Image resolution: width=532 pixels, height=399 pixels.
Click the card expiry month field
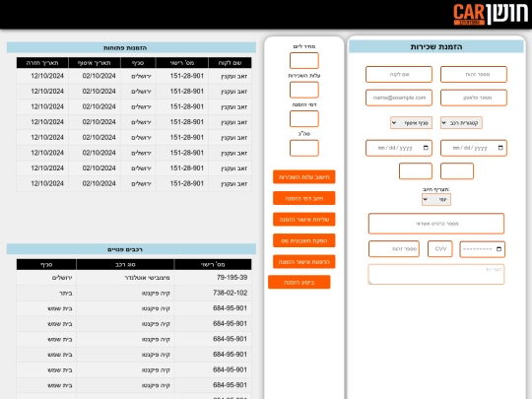[482, 249]
